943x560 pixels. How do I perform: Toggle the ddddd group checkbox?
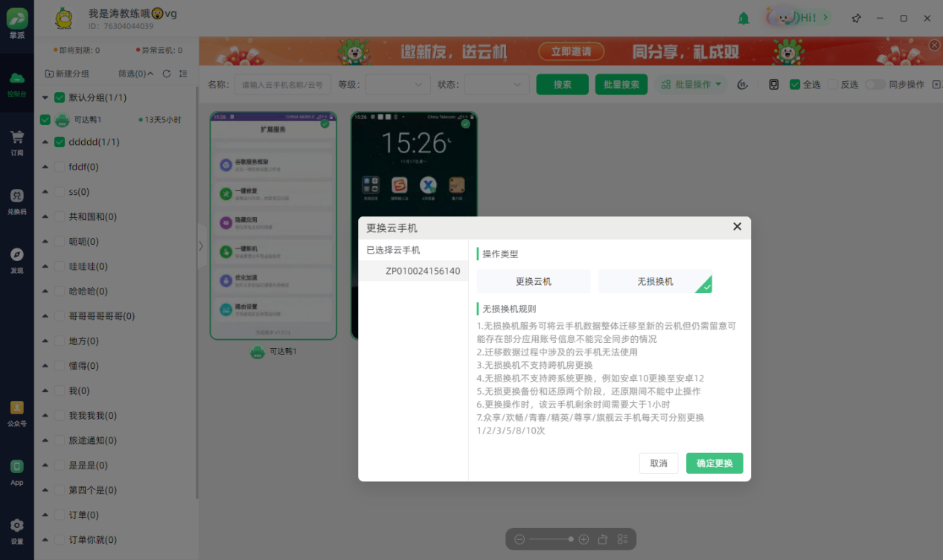coord(60,142)
